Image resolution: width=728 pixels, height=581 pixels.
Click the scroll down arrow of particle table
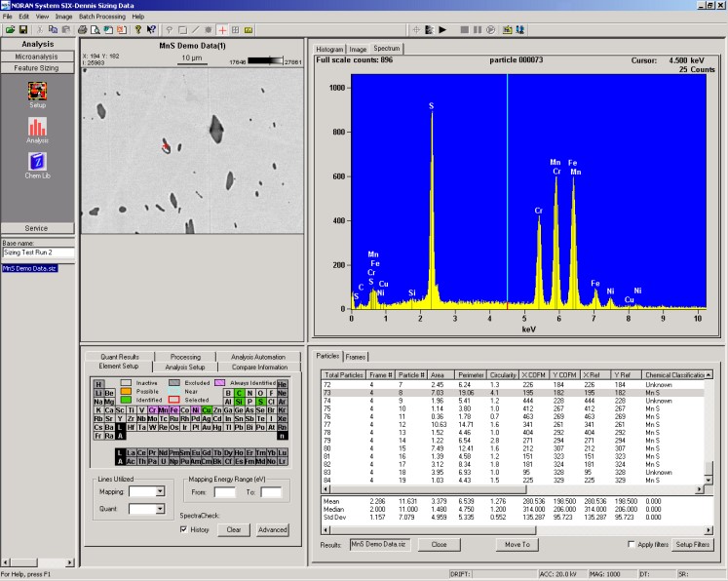[709, 481]
